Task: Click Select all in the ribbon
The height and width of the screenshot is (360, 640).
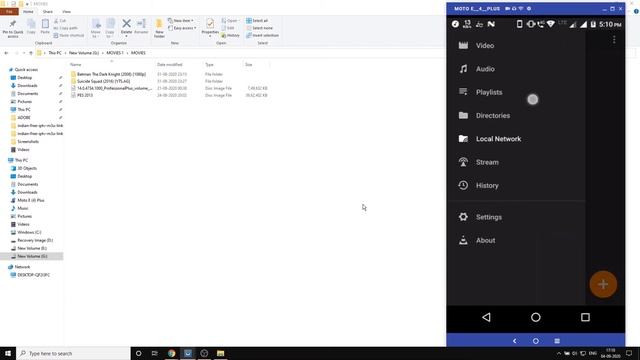Action: point(257,20)
